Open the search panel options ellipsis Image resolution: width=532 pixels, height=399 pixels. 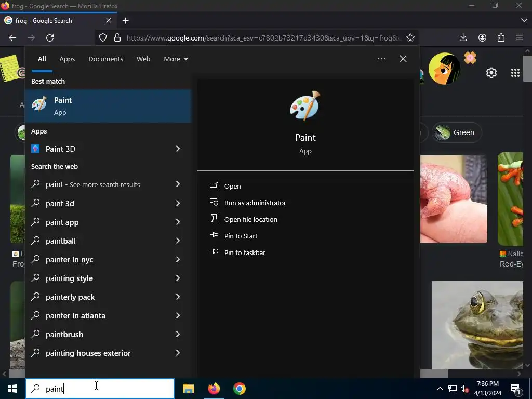tap(381, 59)
